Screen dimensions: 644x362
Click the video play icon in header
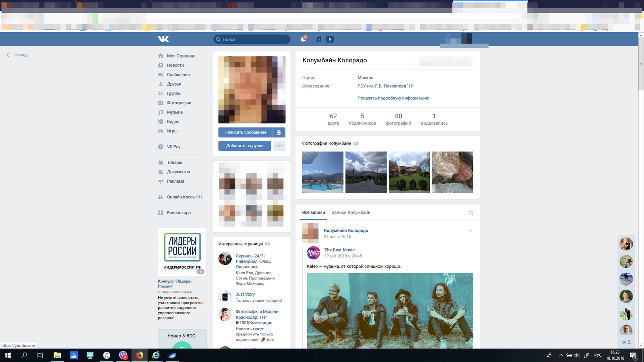[330, 39]
